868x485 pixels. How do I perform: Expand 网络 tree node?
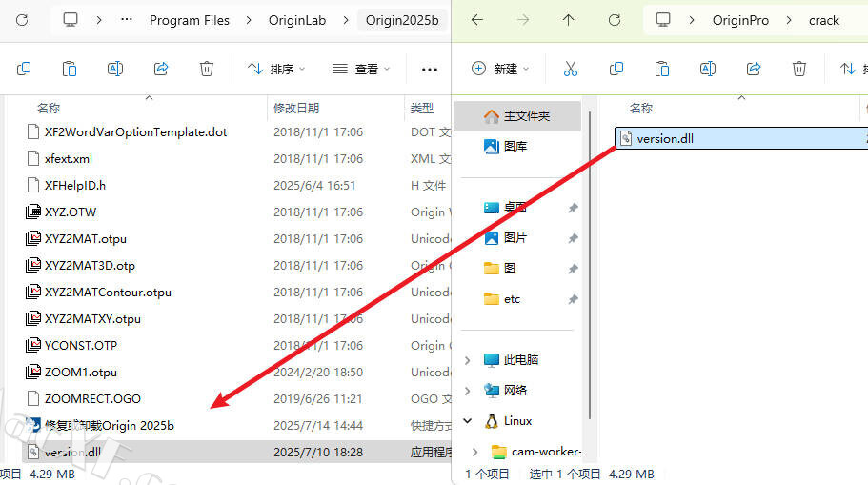tap(468, 391)
